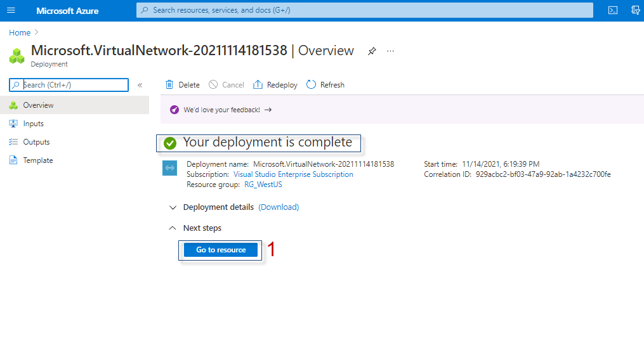Open the Overview menu item

74,105
